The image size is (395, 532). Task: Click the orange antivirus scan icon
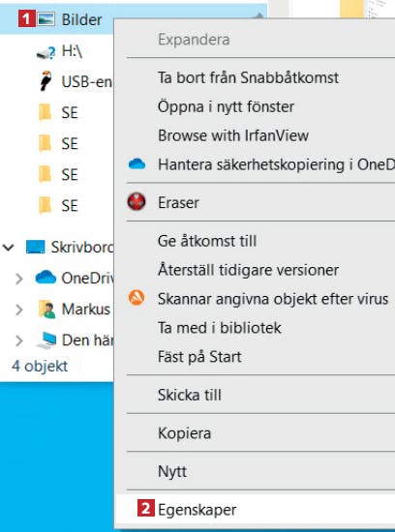pos(137,298)
